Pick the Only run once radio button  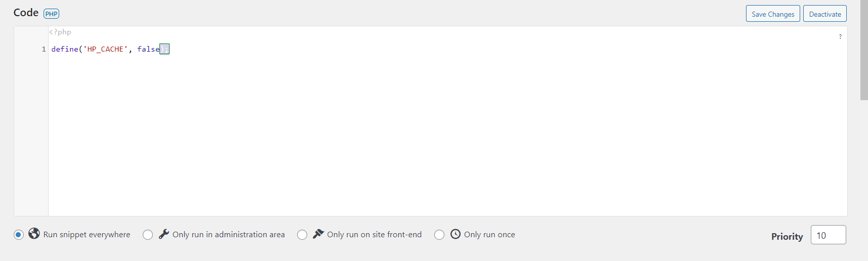point(439,235)
